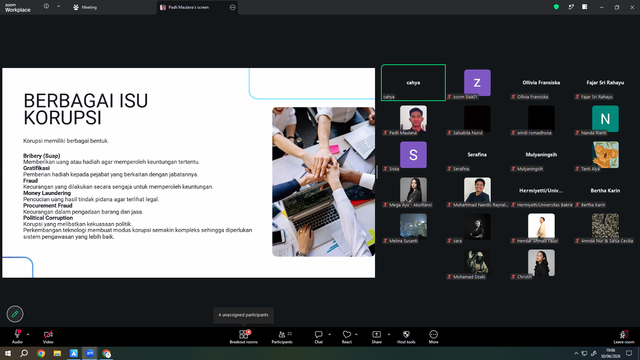Click sara's profile photo
This screenshot has height=360, width=640.
[477, 227]
